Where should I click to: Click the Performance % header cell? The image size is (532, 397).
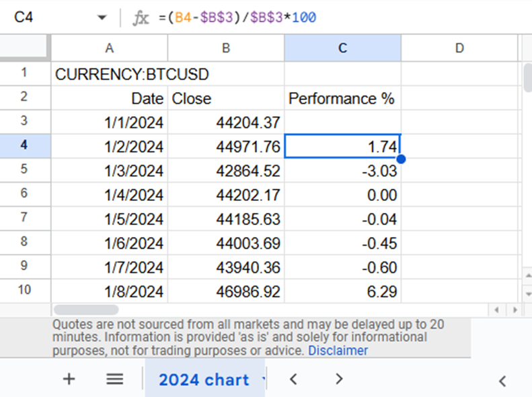[343, 98]
